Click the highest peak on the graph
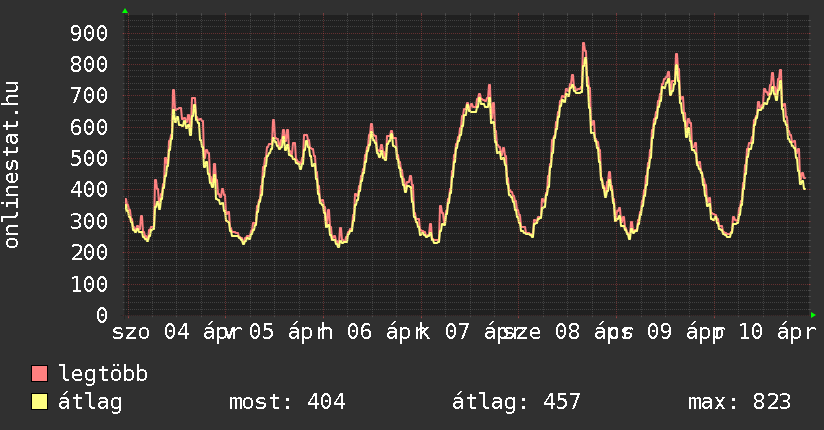 click(x=584, y=45)
